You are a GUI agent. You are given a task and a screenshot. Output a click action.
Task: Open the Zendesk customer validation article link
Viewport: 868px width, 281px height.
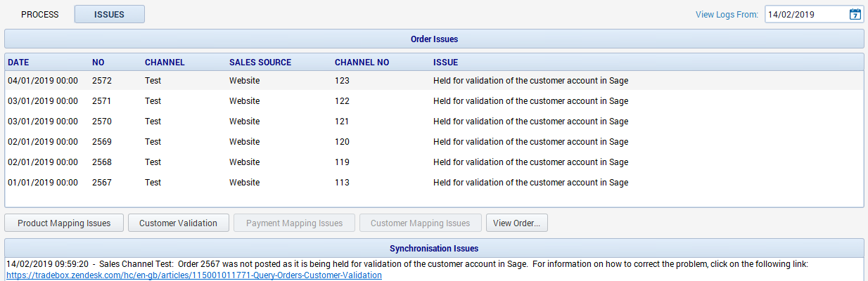tap(194, 275)
